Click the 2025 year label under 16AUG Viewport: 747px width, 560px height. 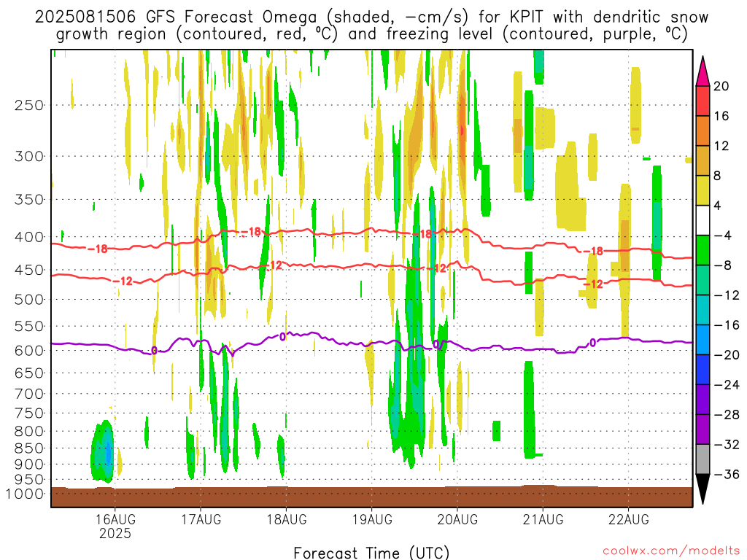[x=115, y=533]
